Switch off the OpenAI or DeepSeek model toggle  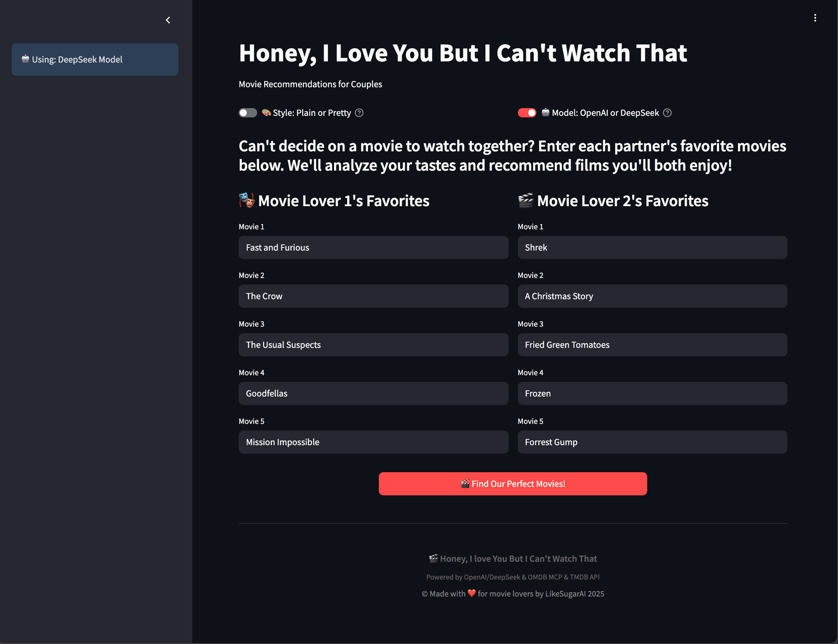527,113
